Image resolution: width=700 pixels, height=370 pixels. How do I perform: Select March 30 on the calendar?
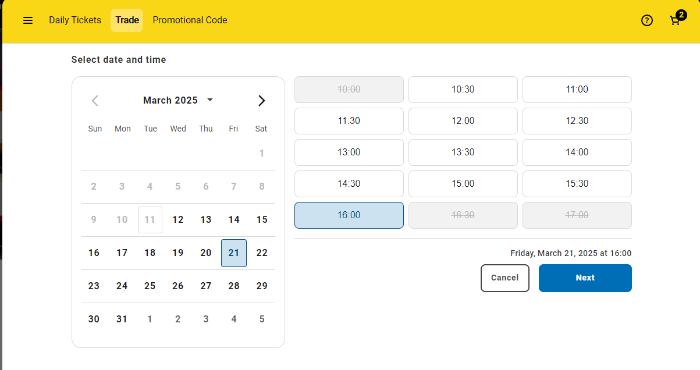point(94,319)
